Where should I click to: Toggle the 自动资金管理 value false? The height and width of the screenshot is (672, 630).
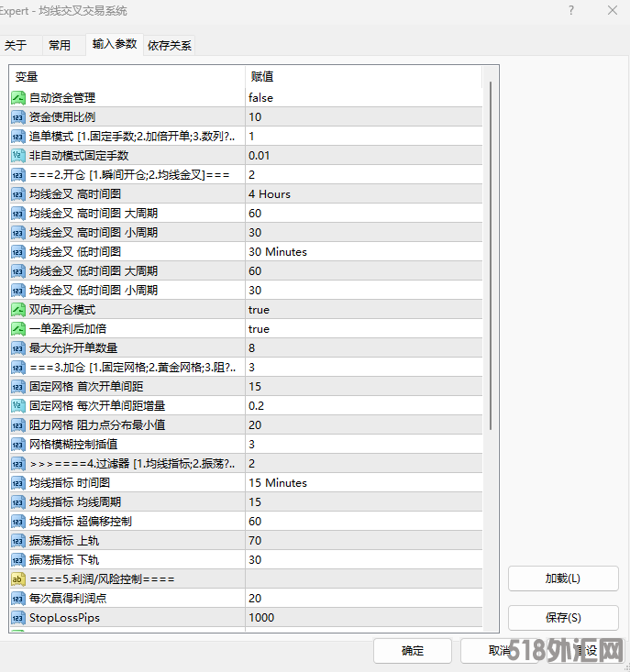click(363, 97)
